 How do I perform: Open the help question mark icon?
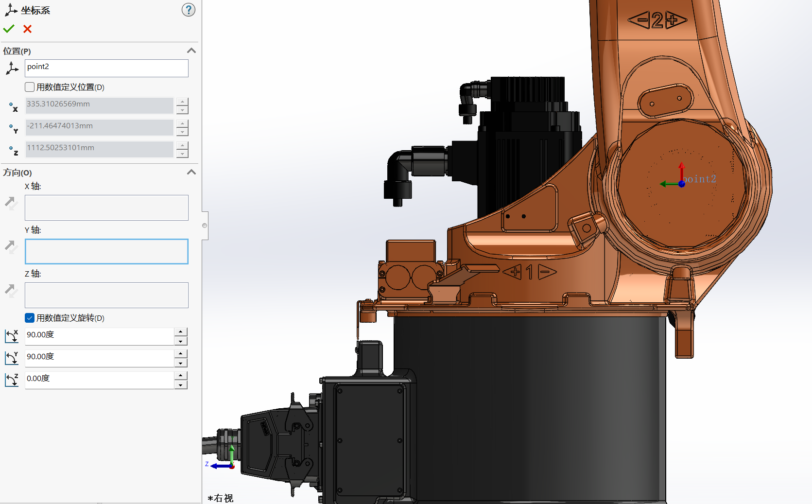coord(189,10)
